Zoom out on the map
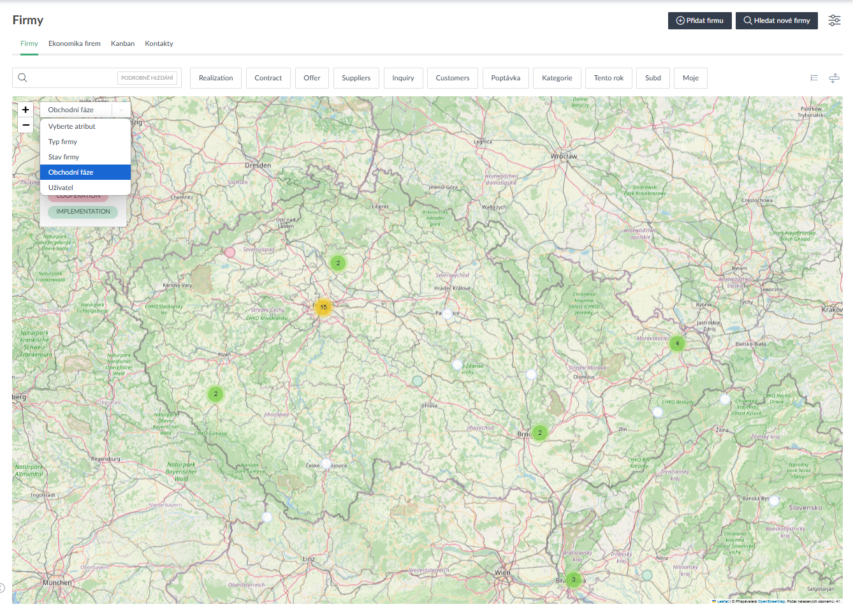This screenshot has width=853, height=616. click(x=26, y=125)
